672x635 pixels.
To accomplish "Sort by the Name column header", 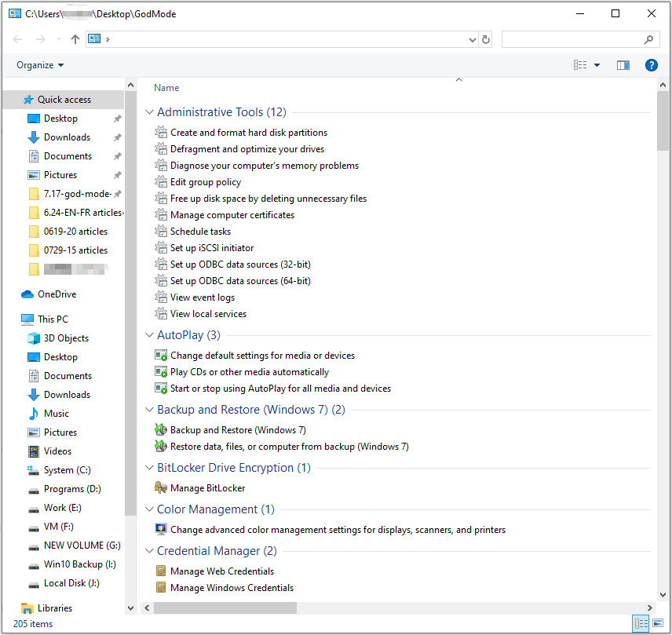I will pos(166,88).
